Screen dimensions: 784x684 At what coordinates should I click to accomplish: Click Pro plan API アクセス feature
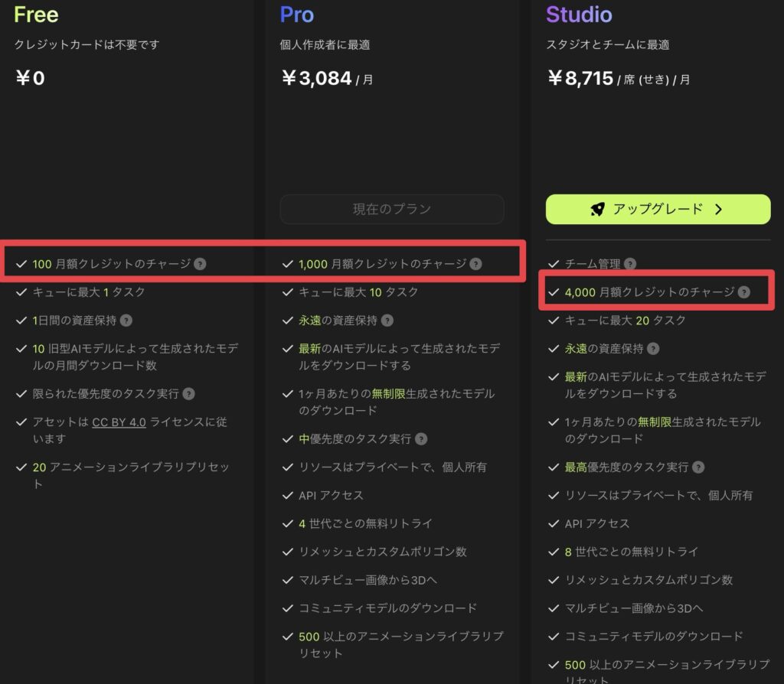click(x=331, y=496)
